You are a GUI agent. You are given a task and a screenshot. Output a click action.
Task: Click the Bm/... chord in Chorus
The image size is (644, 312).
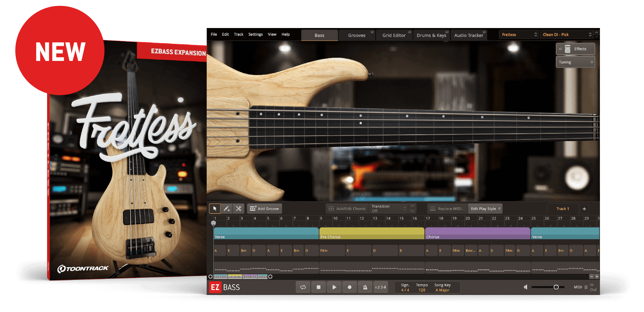[471, 251]
